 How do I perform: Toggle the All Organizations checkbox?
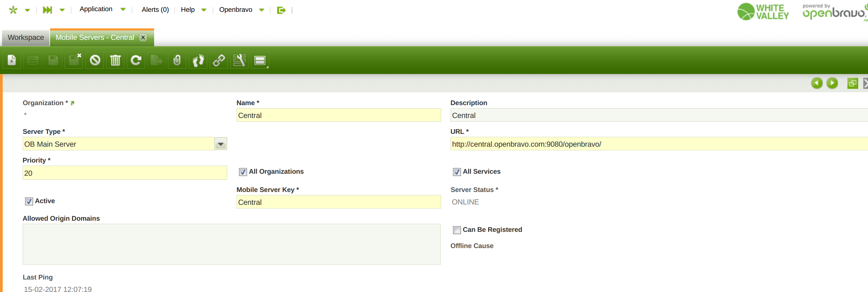[x=243, y=172]
